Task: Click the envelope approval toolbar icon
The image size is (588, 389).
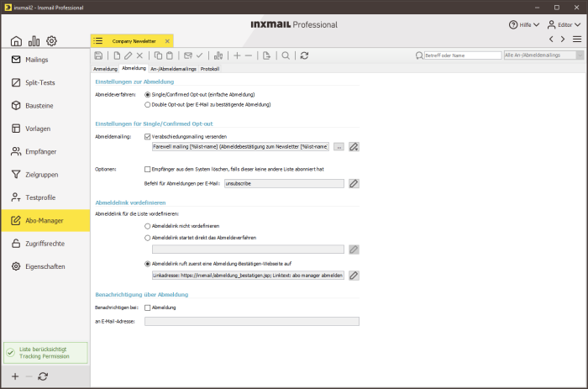Action: (188, 55)
